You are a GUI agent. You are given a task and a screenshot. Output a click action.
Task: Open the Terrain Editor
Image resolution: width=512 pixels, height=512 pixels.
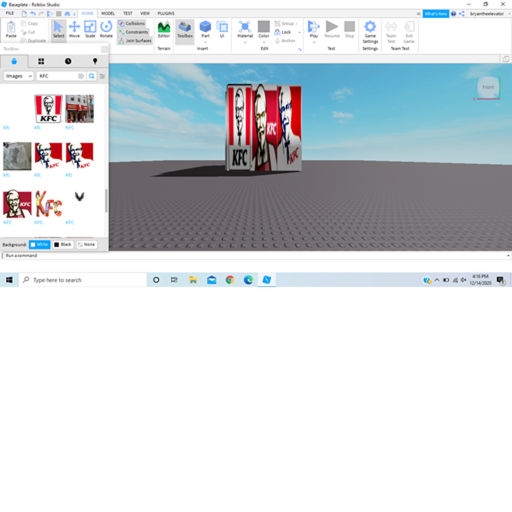click(x=164, y=29)
